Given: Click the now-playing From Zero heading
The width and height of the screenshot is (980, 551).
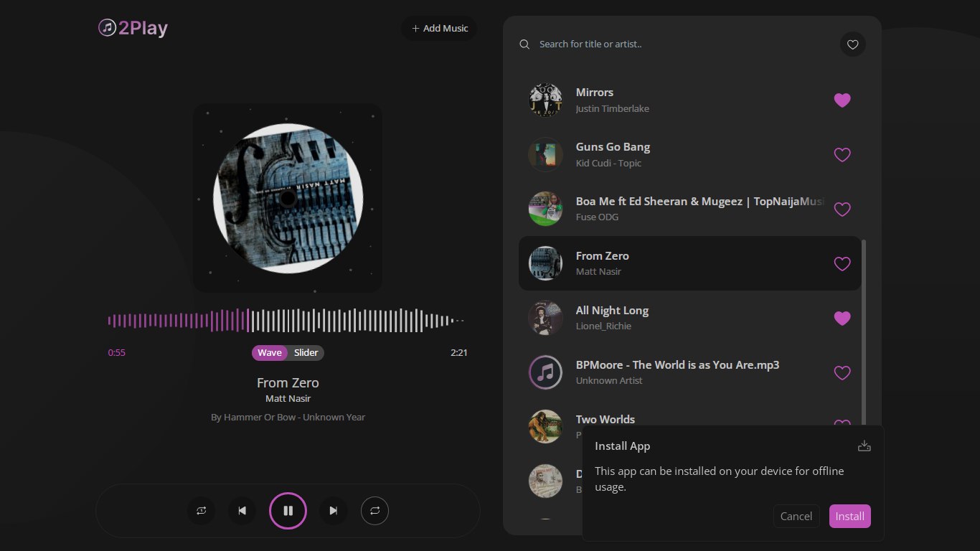Looking at the screenshot, I should pyautogui.click(x=288, y=383).
